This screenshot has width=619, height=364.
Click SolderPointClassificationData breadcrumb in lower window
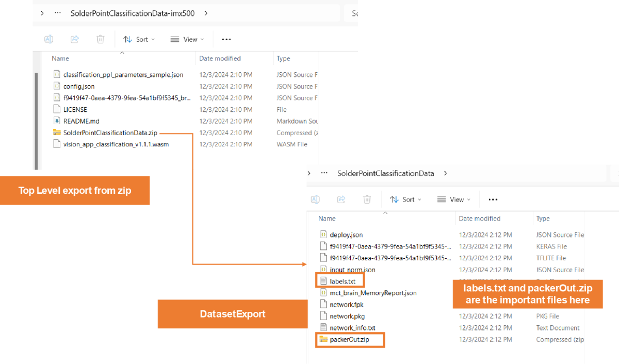(385, 173)
